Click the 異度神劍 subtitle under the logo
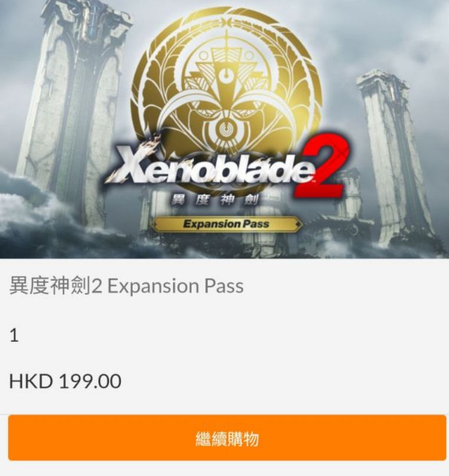Image resolution: width=449 pixels, height=476 pixels. [215, 200]
